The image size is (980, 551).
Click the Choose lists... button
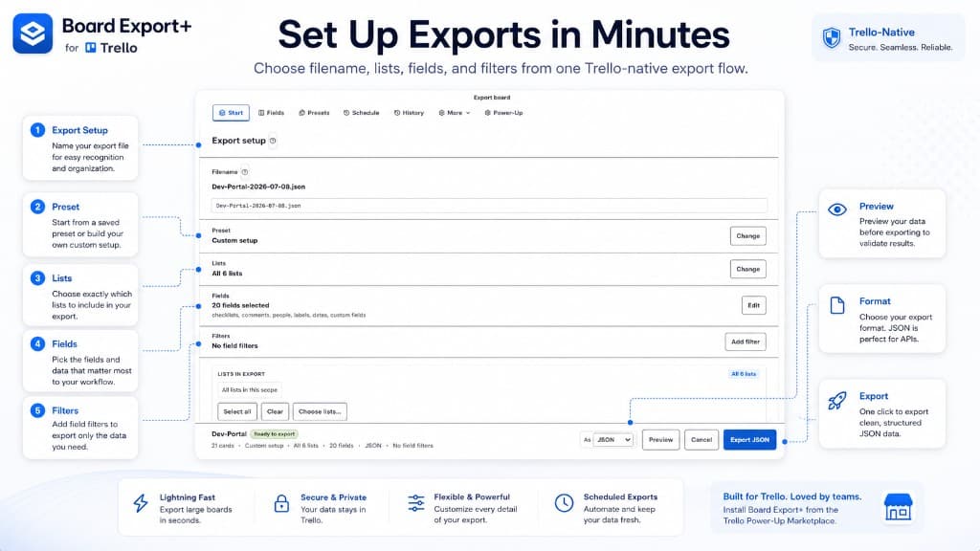click(320, 411)
